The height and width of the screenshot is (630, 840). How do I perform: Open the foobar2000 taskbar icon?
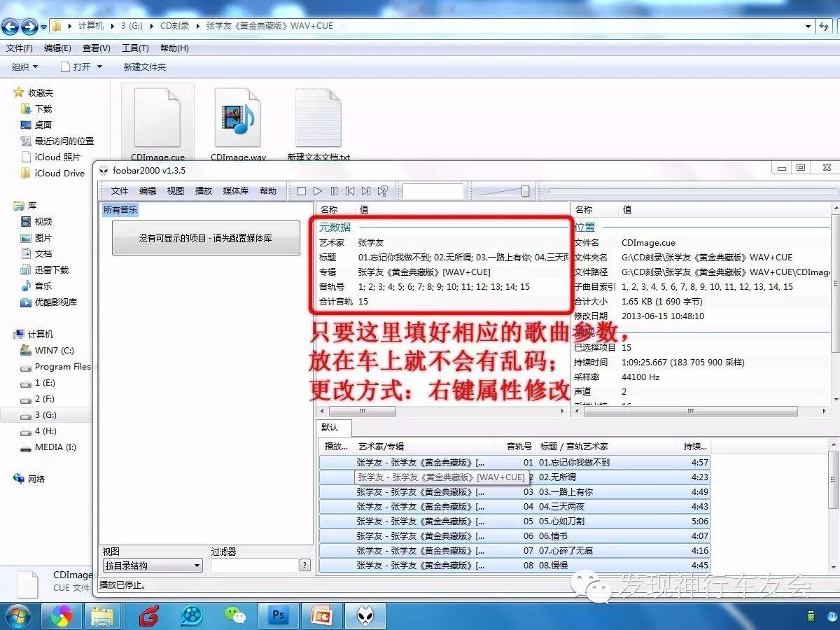pos(365,616)
